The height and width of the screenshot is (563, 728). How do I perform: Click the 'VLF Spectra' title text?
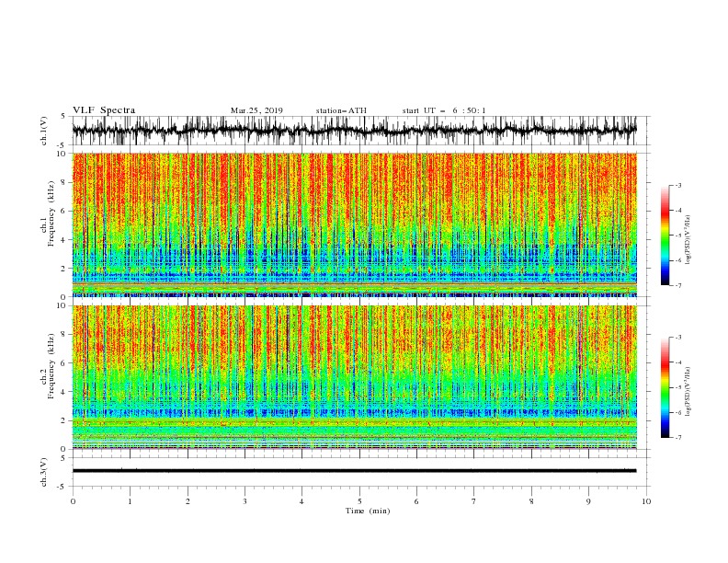click(x=104, y=110)
